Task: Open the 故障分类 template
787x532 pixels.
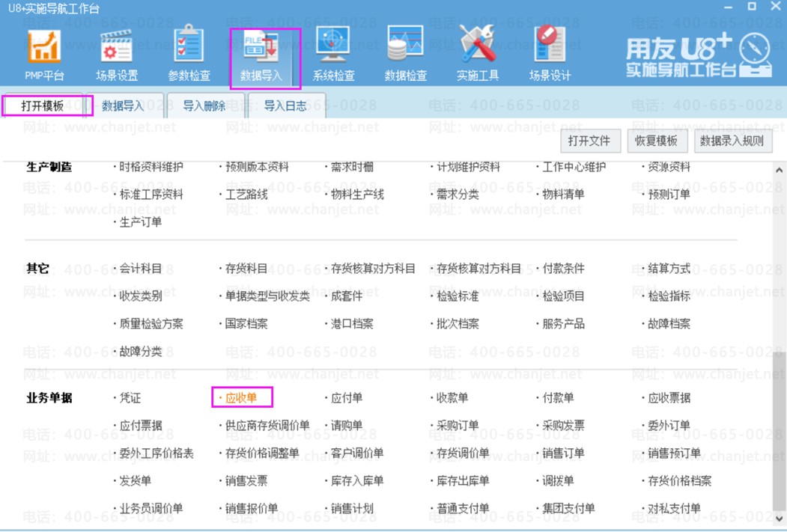Action: [141, 352]
